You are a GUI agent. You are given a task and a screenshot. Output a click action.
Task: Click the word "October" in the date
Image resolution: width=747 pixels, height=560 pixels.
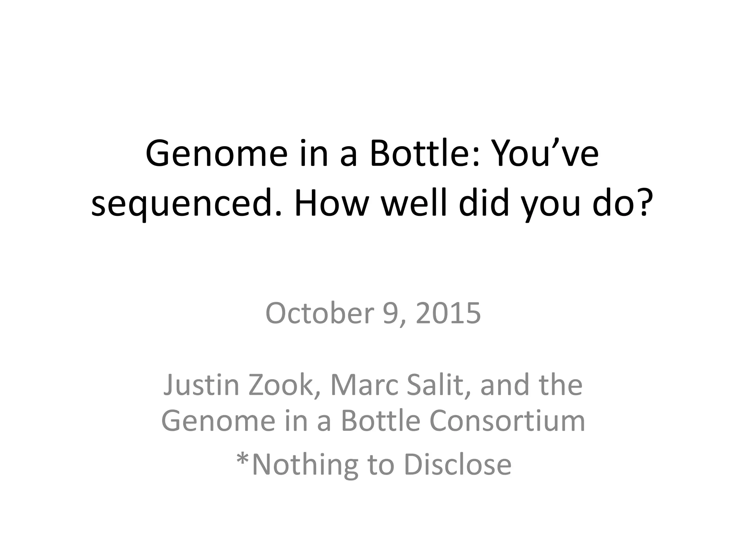coord(320,313)
